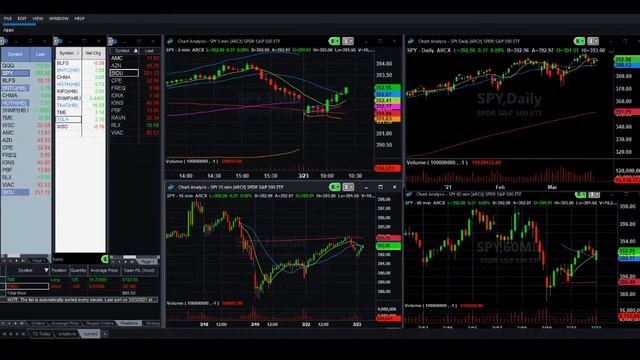Viewport: 640px width, 360px height.
Task: Click the green 392.96 price marker on the 5 min chart axis
Action: click(x=387, y=87)
